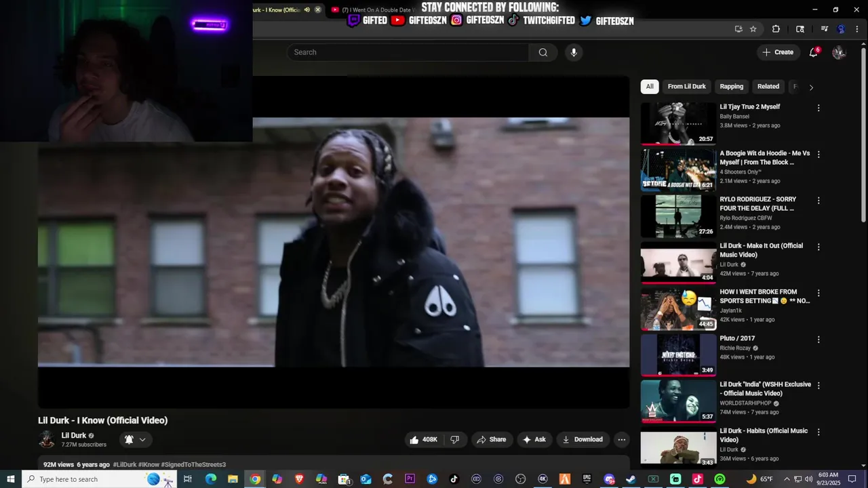The height and width of the screenshot is (488, 868).
Task: Click the Ask button
Action: (x=534, y=439)
